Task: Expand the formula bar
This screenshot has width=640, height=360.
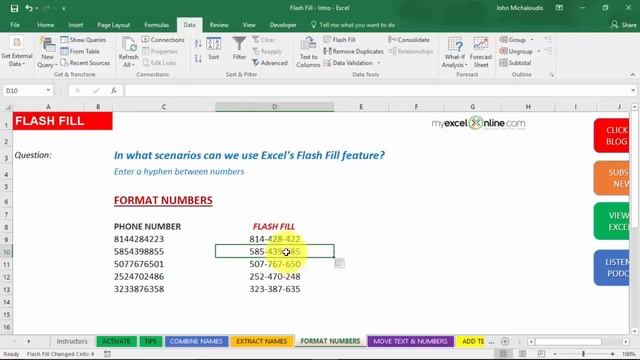Action: pos(633,90)
